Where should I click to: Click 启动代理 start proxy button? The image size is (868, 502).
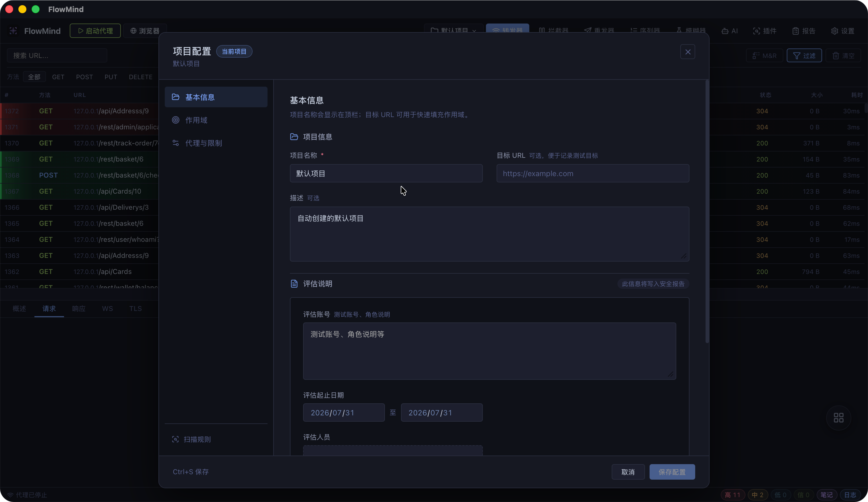coord(95,31)
